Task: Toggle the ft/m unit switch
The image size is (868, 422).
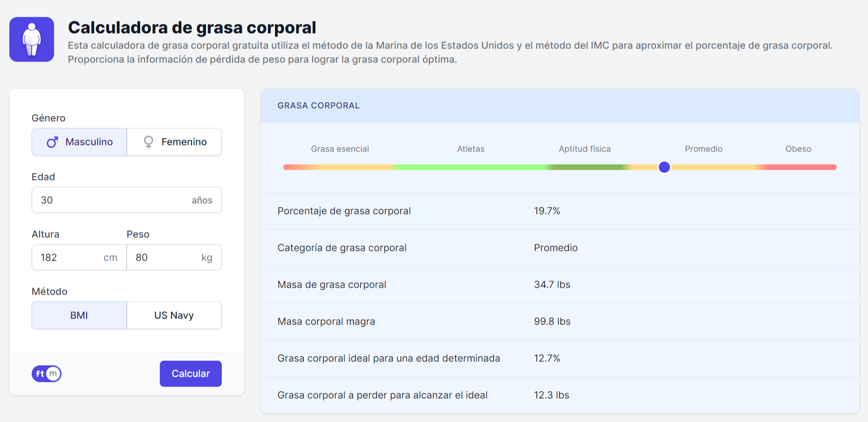Action: pos(47,374)
